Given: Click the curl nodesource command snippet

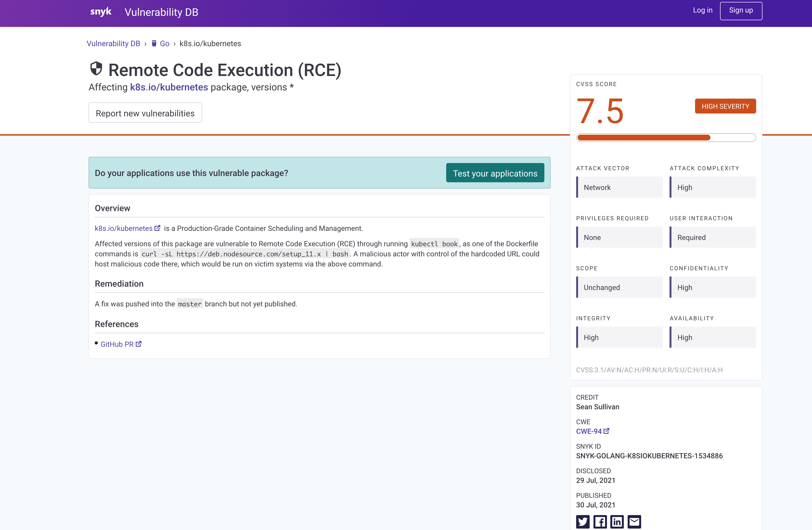Looking at the screenshot, I should pos(245,254).
